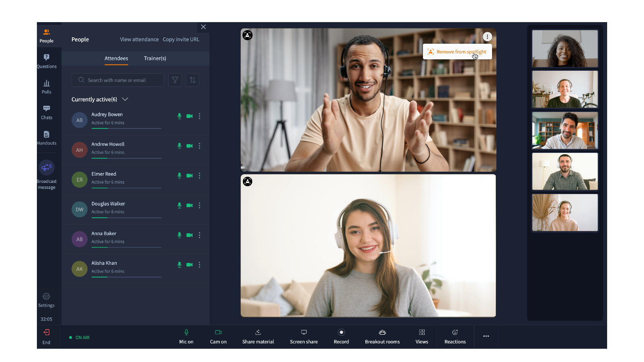
Task: Click Audrey Bowen's name in list
Action: tap(107, 115)
